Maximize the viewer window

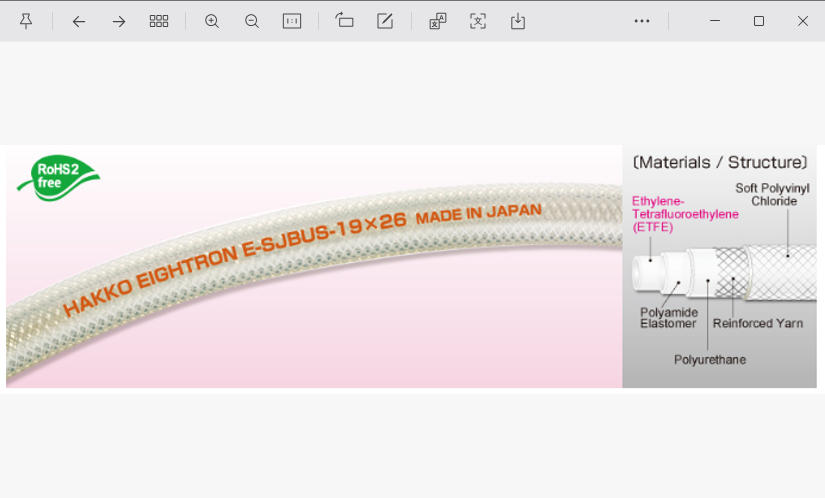pyautogui.click(x=759, y=21)
